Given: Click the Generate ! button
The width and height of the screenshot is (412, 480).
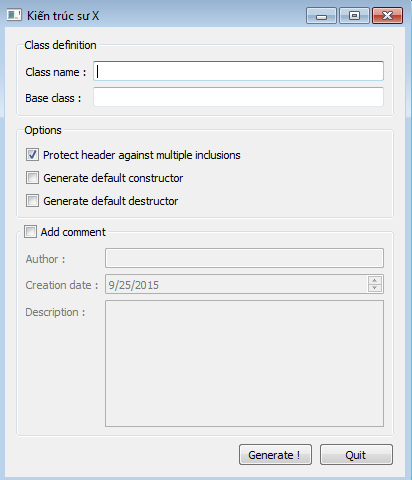Looking at the screenshot, I should (x=275, y=454).
